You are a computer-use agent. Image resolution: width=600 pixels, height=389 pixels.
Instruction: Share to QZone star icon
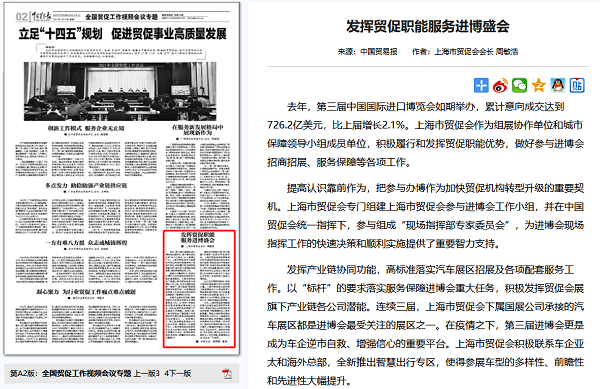pyautogui.click(x=538, y=85)
